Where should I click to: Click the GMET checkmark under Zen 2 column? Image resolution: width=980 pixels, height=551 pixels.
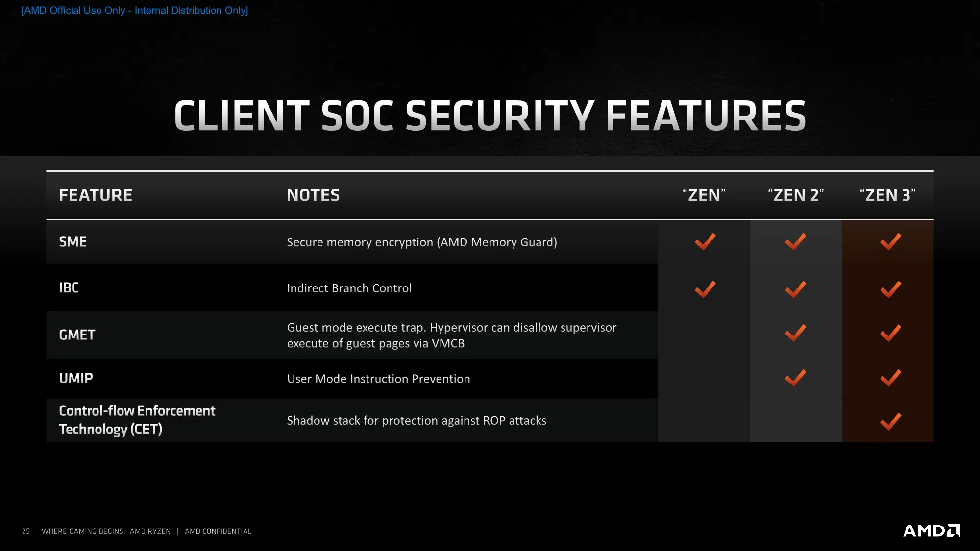[795, 333]
